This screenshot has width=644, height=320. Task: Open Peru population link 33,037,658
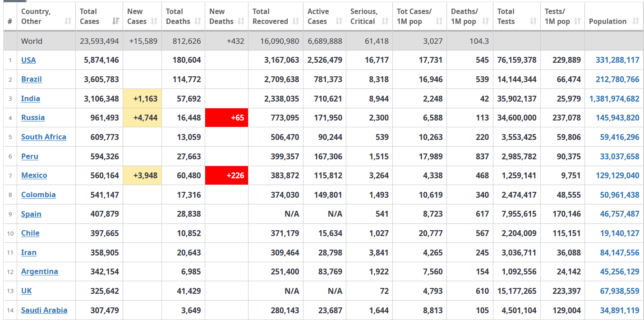(x=620, y=156)
